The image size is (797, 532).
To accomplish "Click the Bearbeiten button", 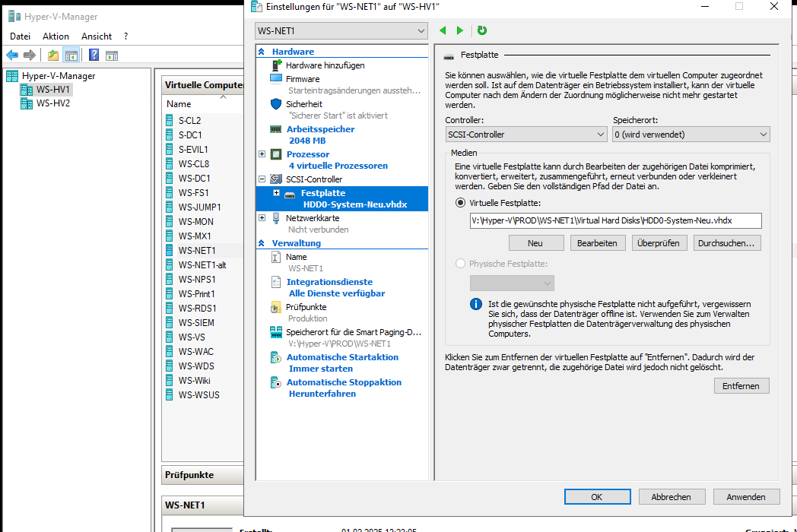I will tap(597, 243).
